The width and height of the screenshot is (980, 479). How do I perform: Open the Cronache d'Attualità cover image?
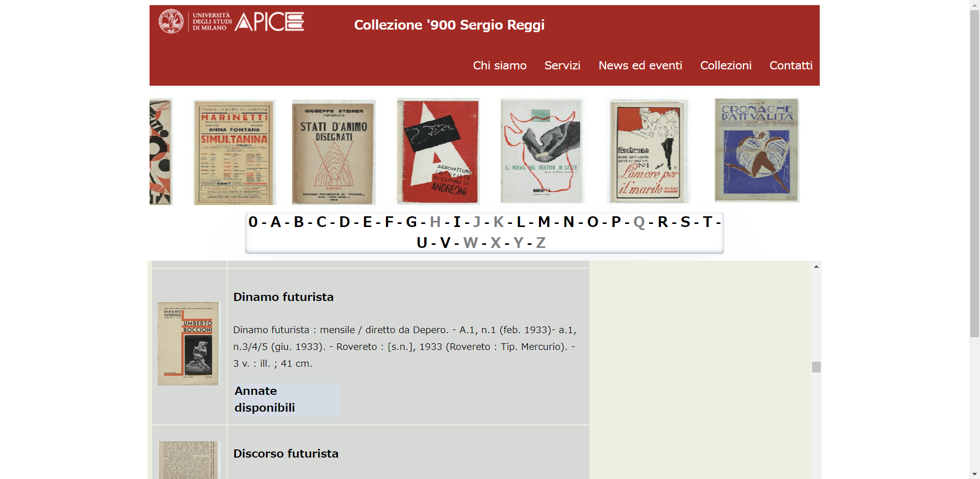[x=756, y=150]
